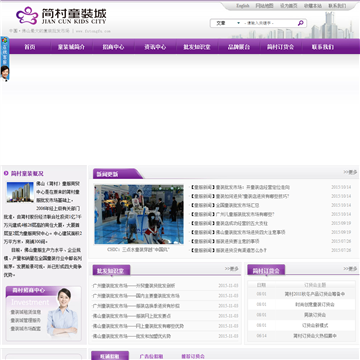Switch site language to English
This screenshot has height=360, width=360.
coord(243,6)
